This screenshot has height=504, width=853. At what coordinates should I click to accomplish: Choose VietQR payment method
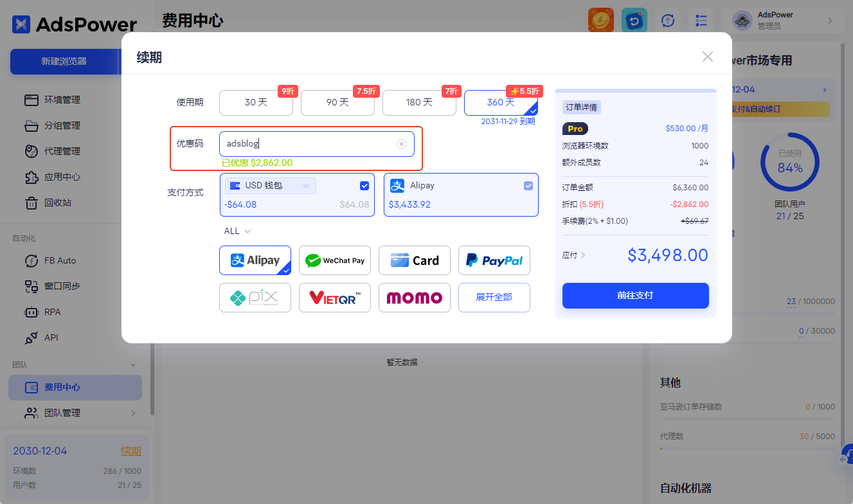point(335,298)
